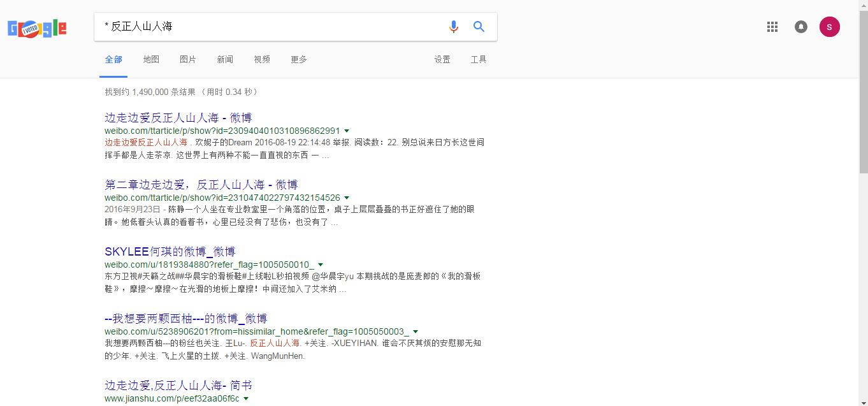Open result 第二章边走边爱，反正人山人海 - 微博
Image resolution: width=868 pixels, height=406 pixels.
201,185
